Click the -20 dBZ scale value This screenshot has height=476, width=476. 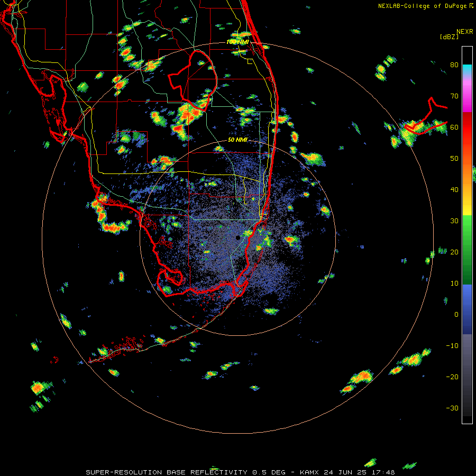point(452,377)
